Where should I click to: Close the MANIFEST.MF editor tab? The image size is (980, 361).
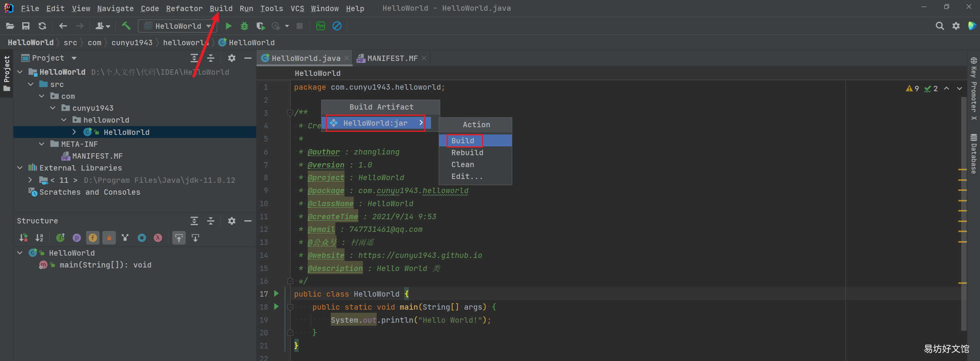click(424, 58)
